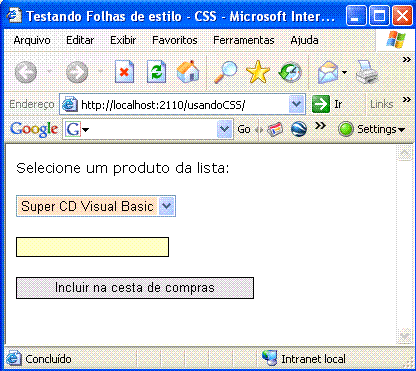
Task: Refresh the page with green arrows icon
Action: tap(156, 71)
